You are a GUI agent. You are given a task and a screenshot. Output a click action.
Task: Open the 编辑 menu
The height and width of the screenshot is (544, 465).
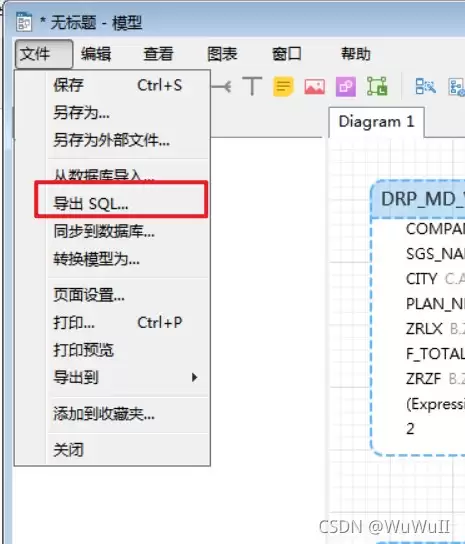(96, 54)
